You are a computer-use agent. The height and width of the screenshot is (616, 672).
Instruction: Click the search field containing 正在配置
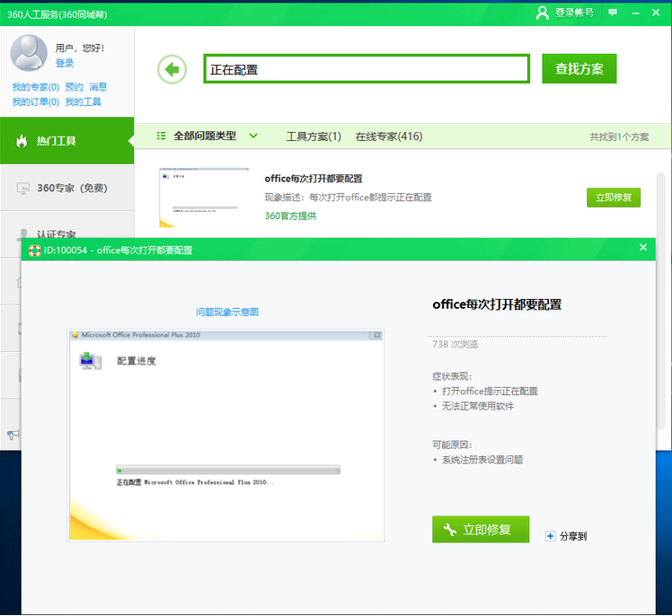(x=367, y=69)
